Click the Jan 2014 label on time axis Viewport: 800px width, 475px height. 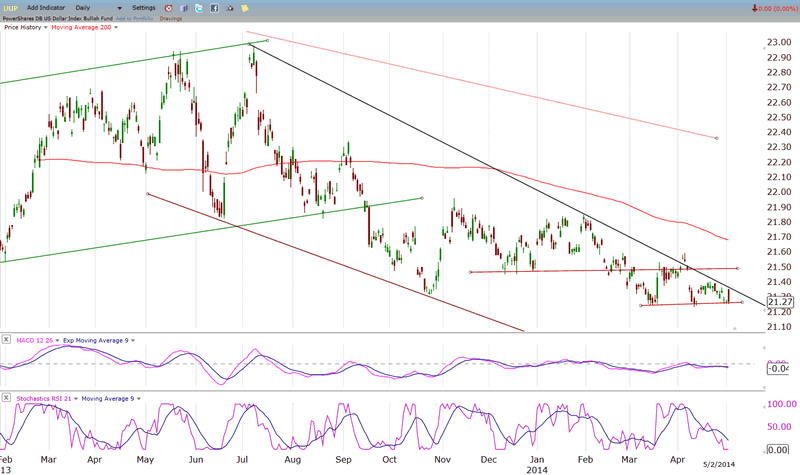(537, 464)
